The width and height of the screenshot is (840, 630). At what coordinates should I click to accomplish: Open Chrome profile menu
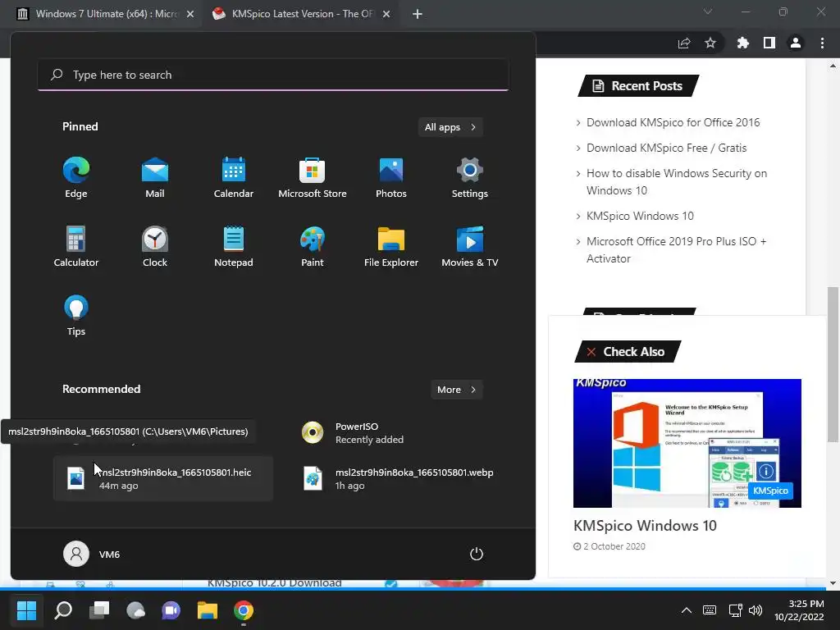(x=796, y=43)
